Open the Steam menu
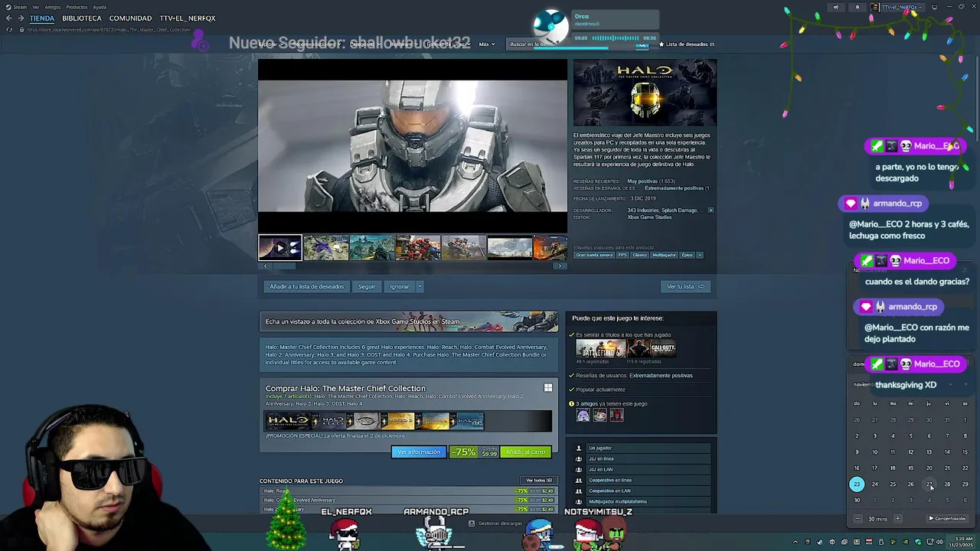Image resolution: width=980 pixels, height=551 pixels. (20, 7)
